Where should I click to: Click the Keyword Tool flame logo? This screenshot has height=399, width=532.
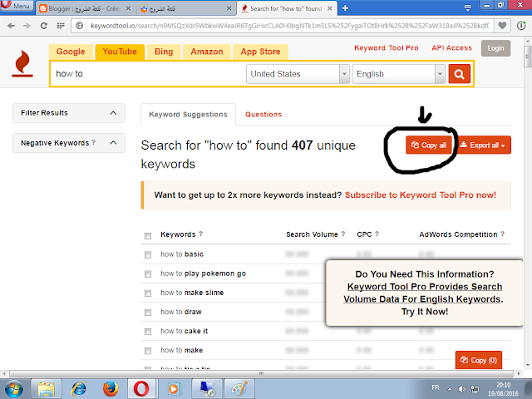click(x=22, y=64)
